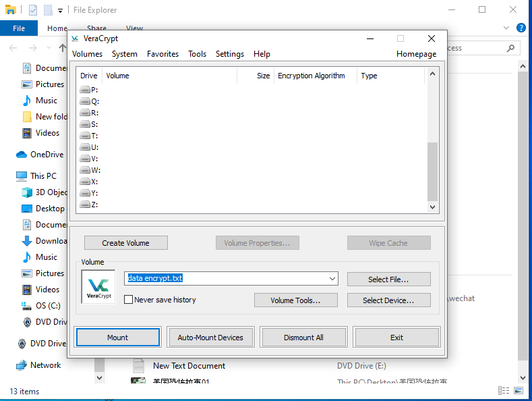Click the Volume Tools button
532x401 pixels.
(295, 300)
